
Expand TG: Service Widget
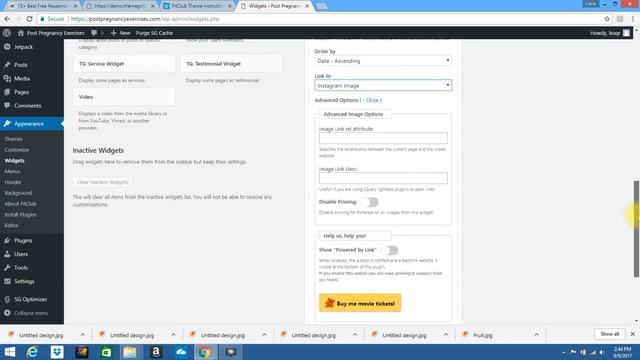click(124, 64)
